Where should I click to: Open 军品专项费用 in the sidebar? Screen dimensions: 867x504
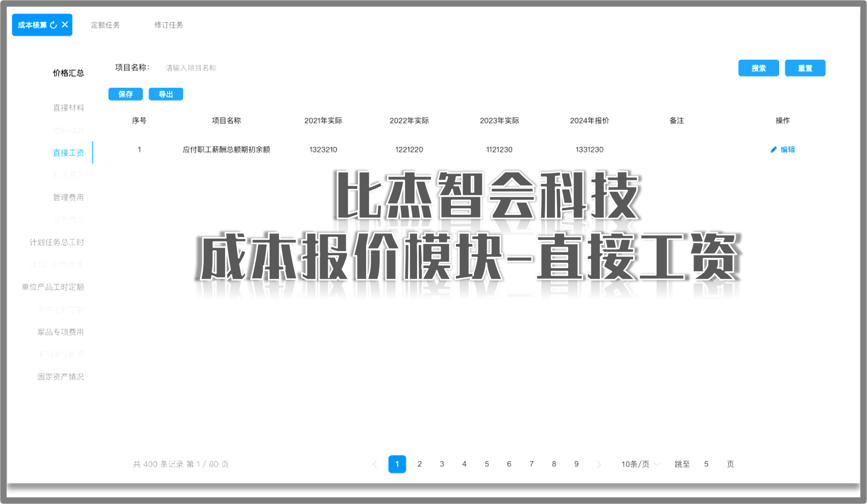[x=61, y=332]
